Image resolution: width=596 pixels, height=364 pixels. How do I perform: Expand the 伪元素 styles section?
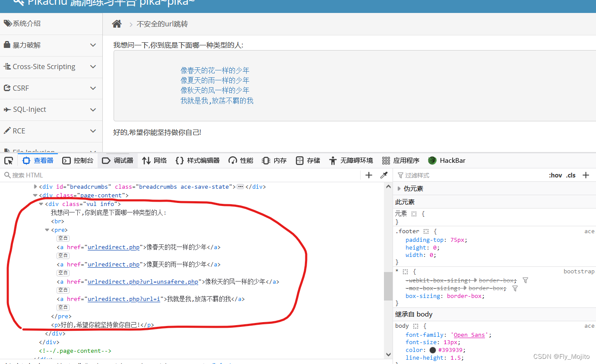tap(399, 188)
